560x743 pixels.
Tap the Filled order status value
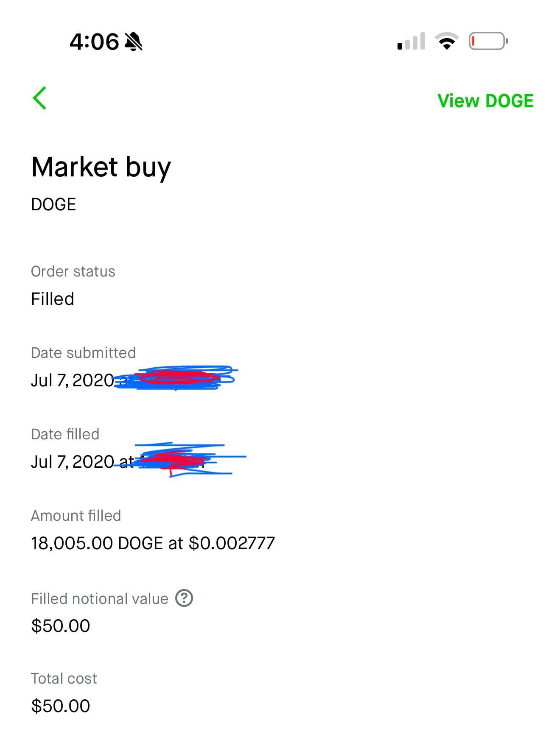click(53, 299)
